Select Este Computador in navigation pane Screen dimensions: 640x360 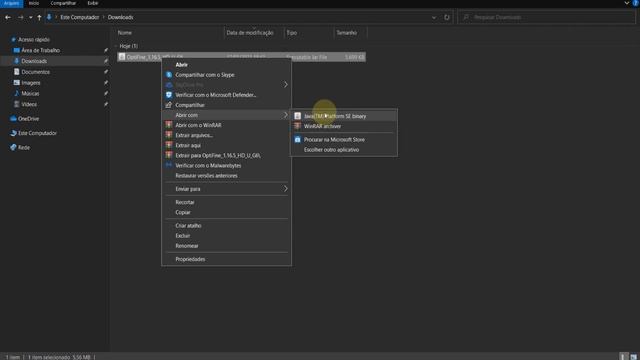coord(37,133)
